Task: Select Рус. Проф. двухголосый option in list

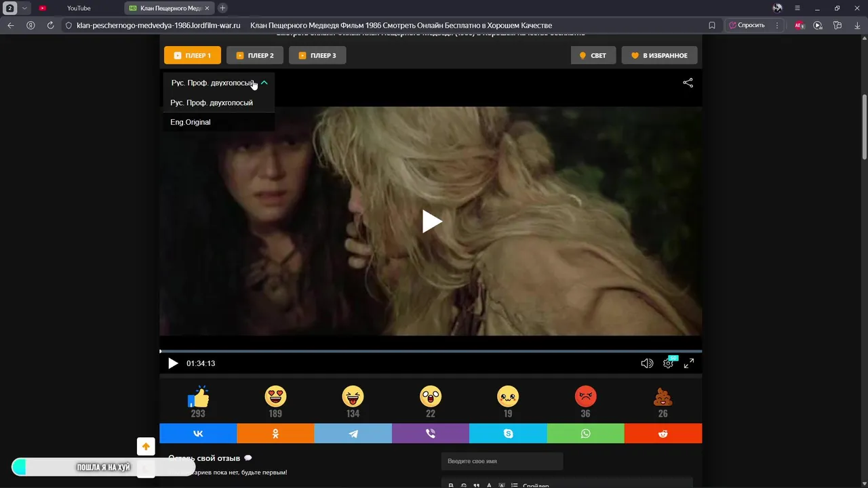Action: 218,103
